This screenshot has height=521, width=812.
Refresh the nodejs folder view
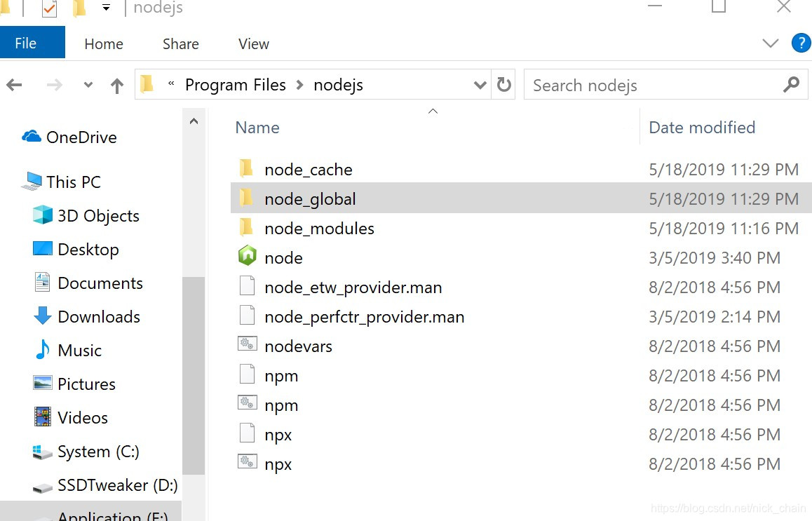coord(503,85)
